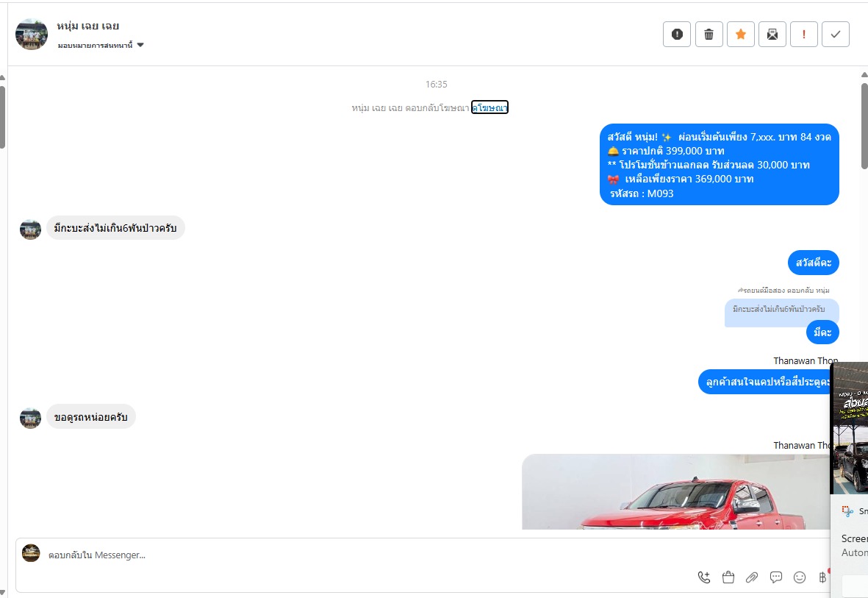Click the right chat scrollbar thumb
The image size is (868, 598).
[864, 126]
